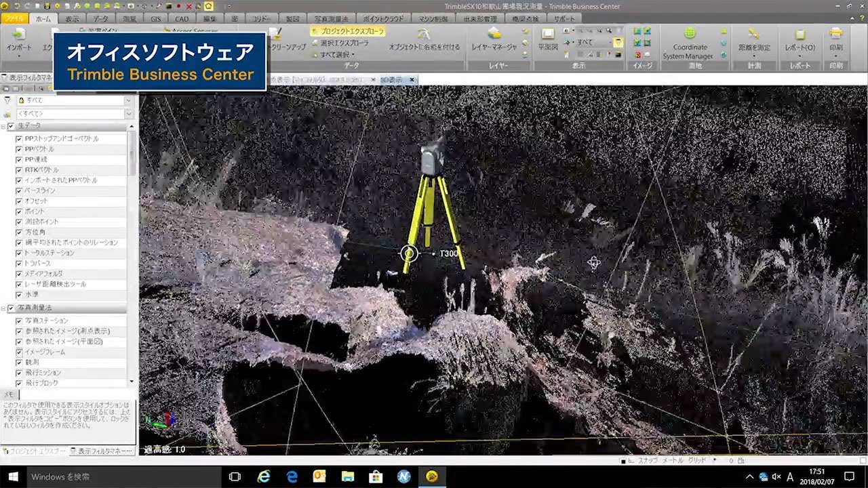
Task: Open the File (ファイル) menu tab
Action: click(15, 19)
